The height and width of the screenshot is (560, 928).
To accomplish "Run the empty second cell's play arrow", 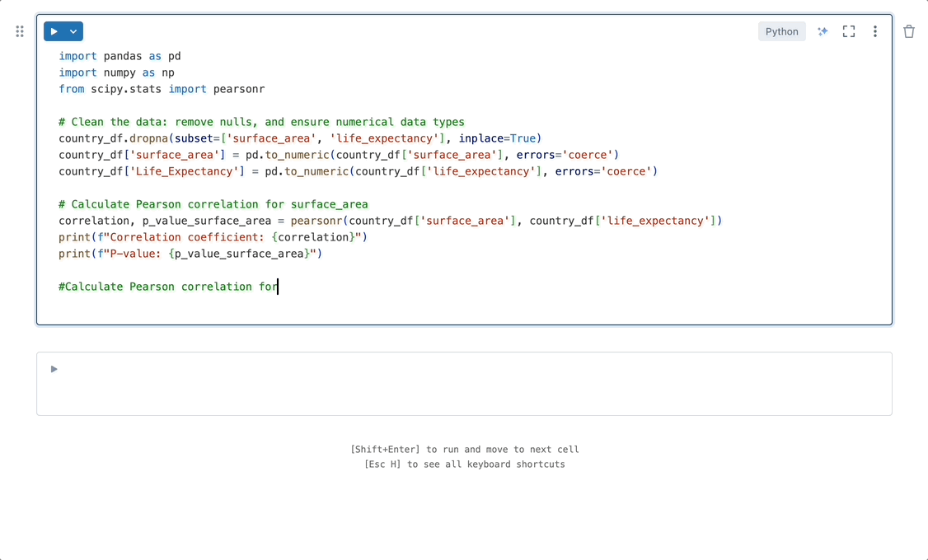I will pyautogui.click(x=53, y=369).
